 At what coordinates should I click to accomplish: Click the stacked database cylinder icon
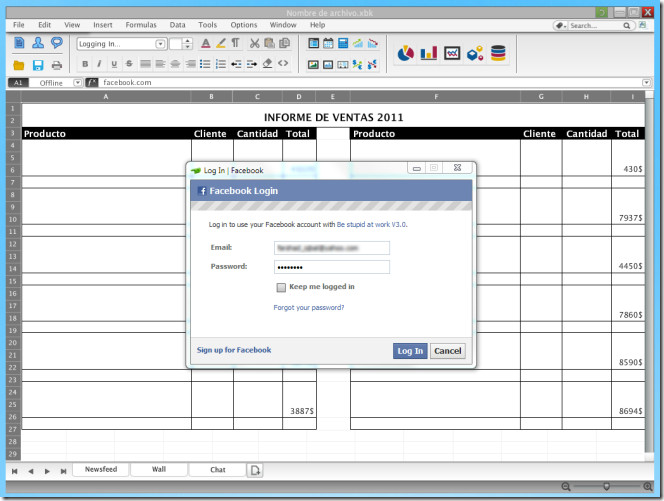pyautogui.click(x=498, y=53)
